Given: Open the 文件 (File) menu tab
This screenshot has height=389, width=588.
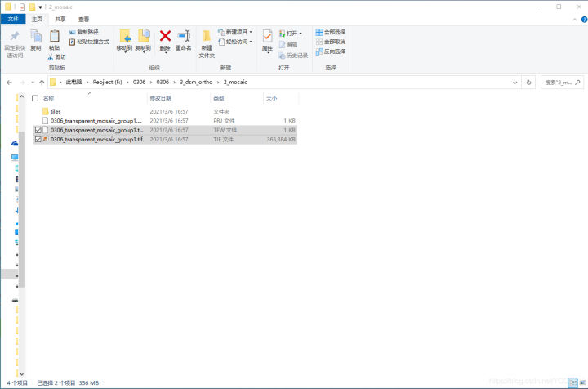Looking at the screenshot, I should tap(13, 19).
